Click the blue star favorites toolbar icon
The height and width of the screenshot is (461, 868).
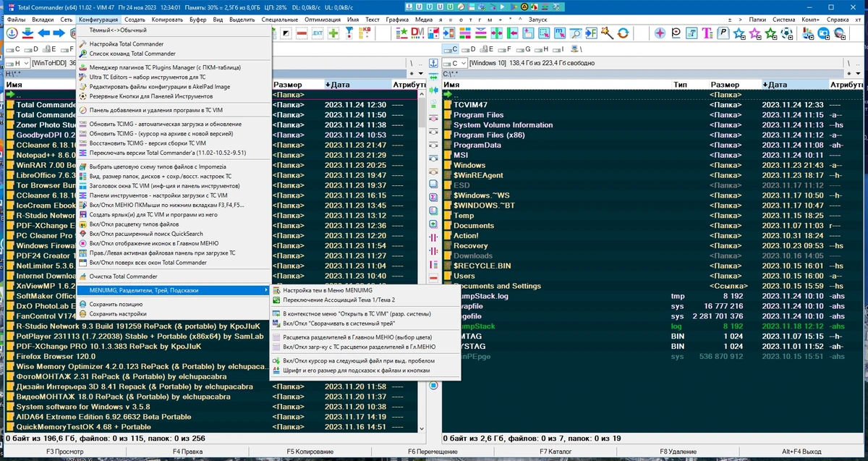point(739,33)
